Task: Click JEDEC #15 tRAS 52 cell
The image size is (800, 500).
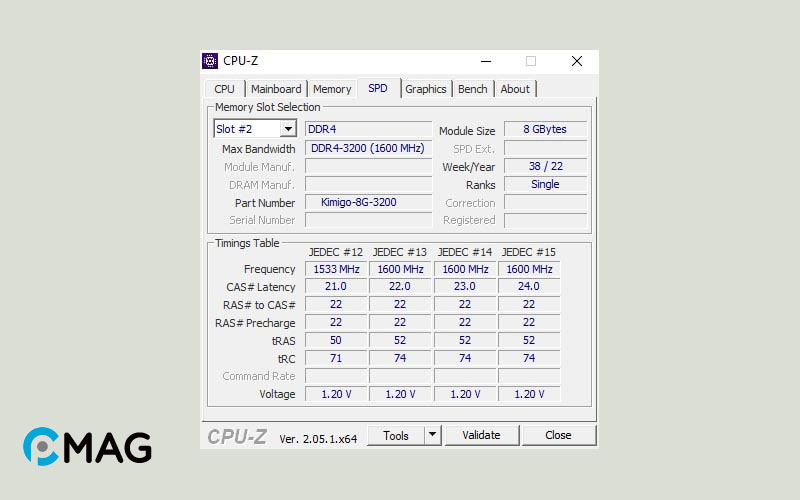Action: [529, 340]
